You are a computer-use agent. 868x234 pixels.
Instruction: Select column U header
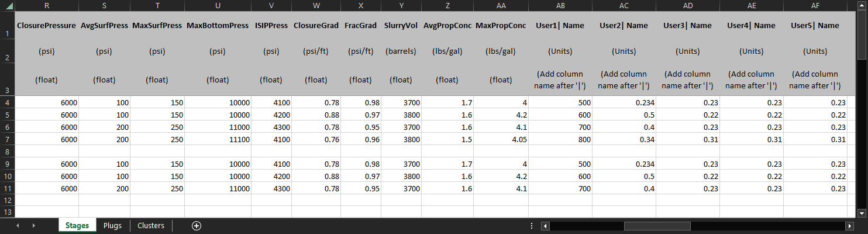click(218, 5)
